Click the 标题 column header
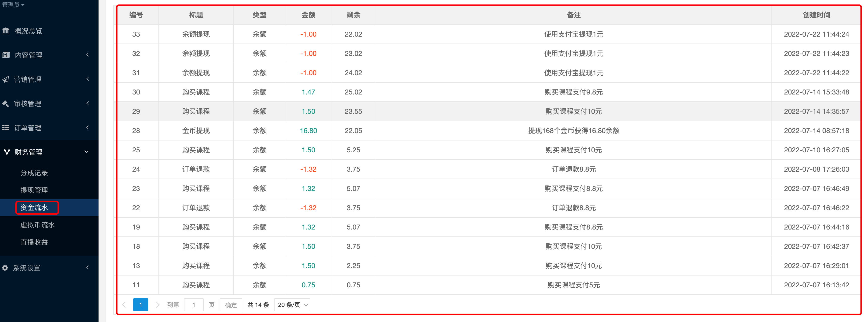This screenshot has height=322, width=868. tap(196, 15)
